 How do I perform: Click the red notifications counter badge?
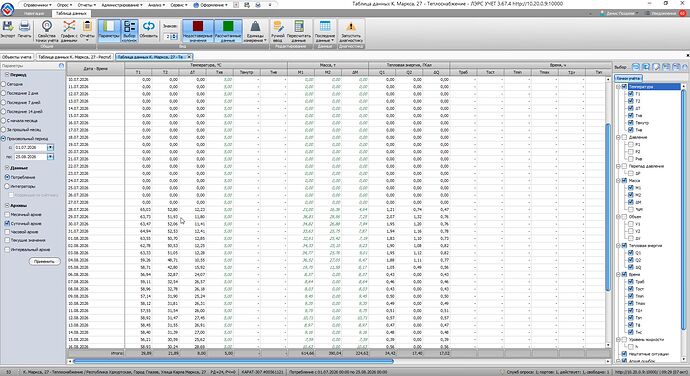[683, 13]
